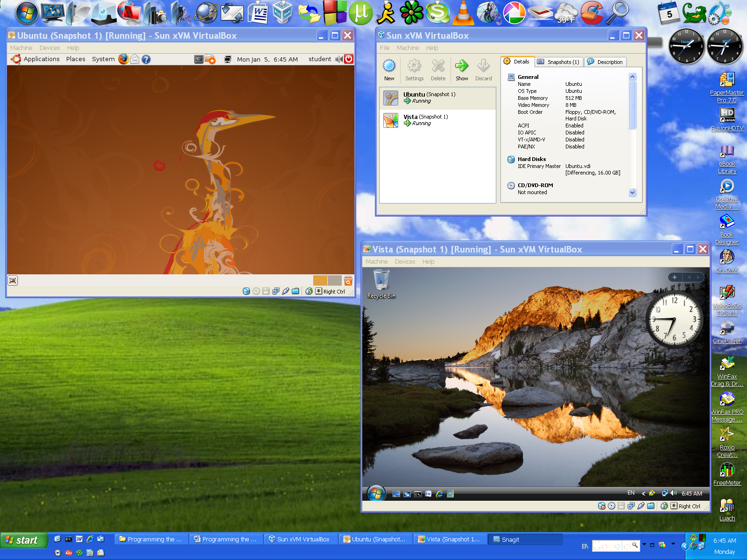Viewport: 747px width, 560px height.
Task: Open the Devices menu in Vista VM window
Action: [405, 261]
